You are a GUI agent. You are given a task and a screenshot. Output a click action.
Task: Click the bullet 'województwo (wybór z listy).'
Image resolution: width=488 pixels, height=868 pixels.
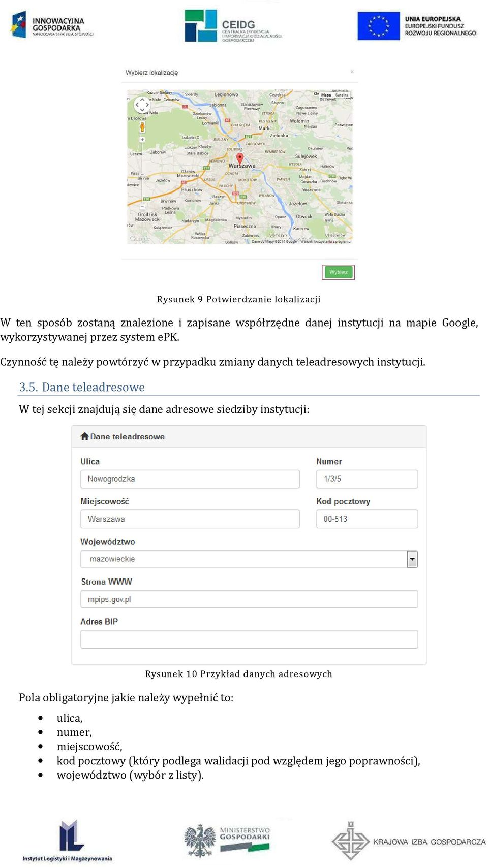(130, 775)
